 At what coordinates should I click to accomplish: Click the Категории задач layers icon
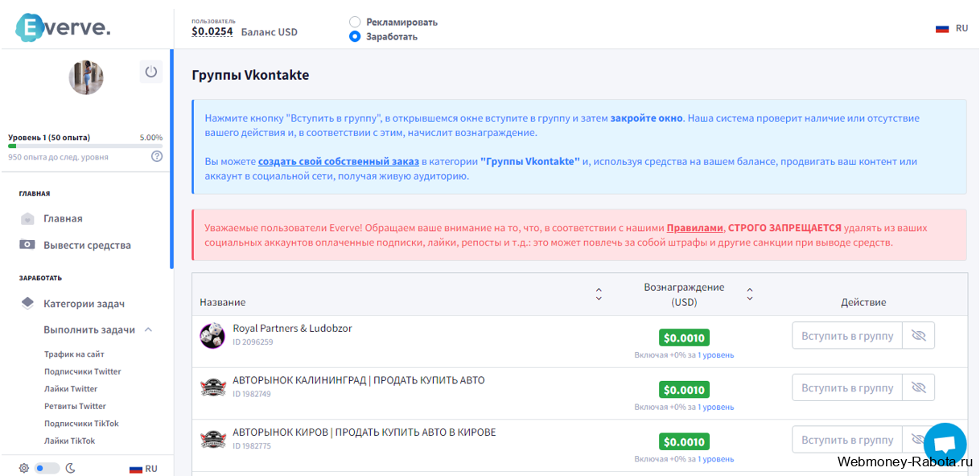pyautogui.click(x=27, y=304)
